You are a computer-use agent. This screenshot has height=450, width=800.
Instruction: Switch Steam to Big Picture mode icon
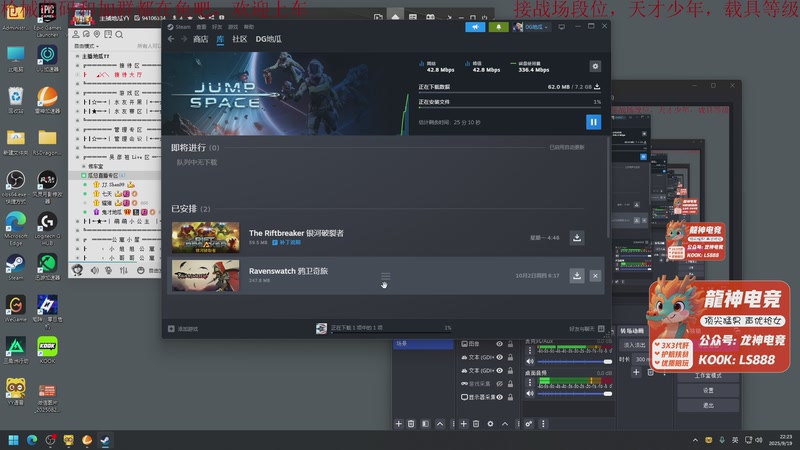(x=561, y=27)
